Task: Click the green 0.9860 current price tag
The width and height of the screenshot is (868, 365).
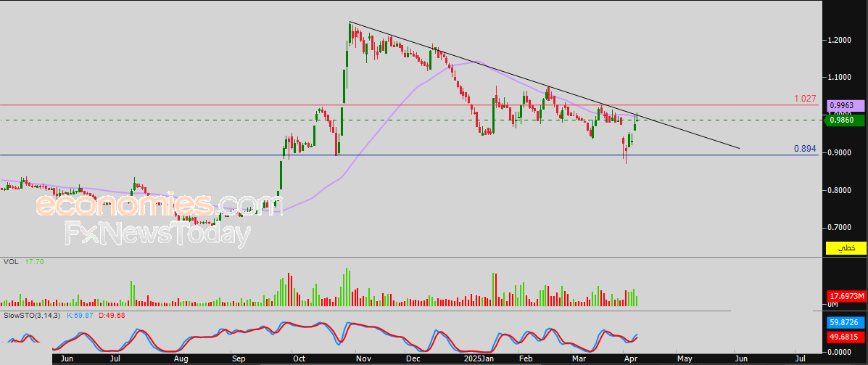Action: click(x=846, y=119)
